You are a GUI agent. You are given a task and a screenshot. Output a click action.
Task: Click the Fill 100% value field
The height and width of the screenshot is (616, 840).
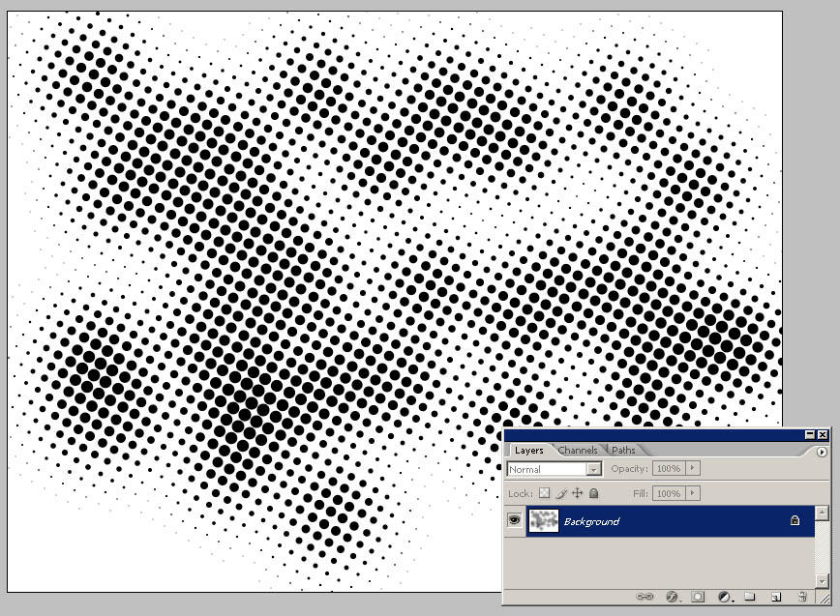tap(669, 493)
